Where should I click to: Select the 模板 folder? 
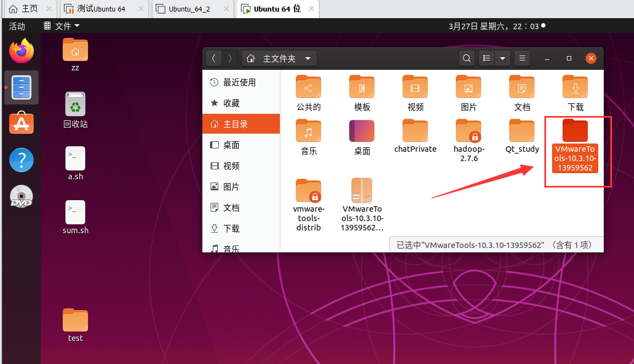click(362, 93)
